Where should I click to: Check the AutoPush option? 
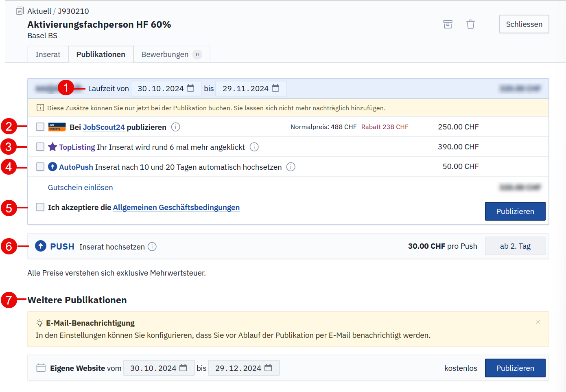40,166
